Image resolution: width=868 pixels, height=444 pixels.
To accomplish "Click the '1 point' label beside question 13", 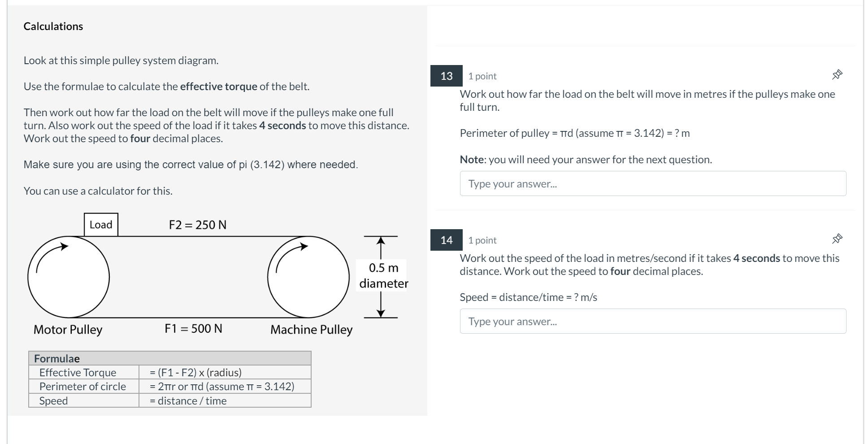I will tap(482, 76).
